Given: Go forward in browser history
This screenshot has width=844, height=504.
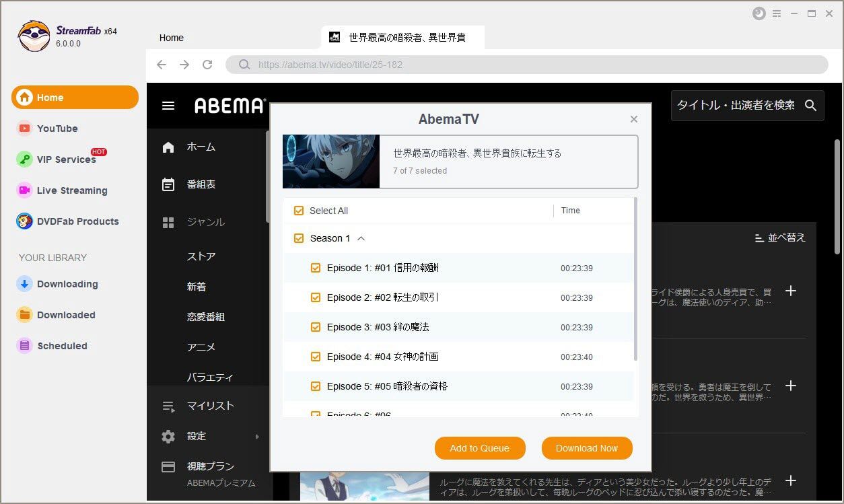Looking at the screenshot, I should pyautogui.click(x=184, y=65).
